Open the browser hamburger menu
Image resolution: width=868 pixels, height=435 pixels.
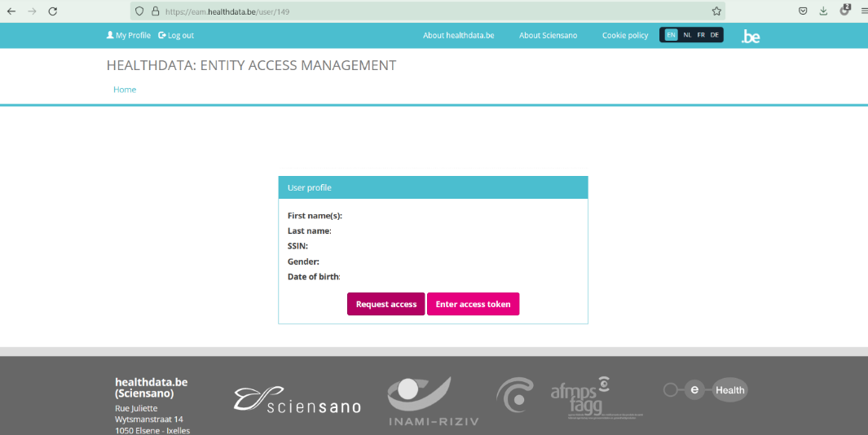point(864,11)
